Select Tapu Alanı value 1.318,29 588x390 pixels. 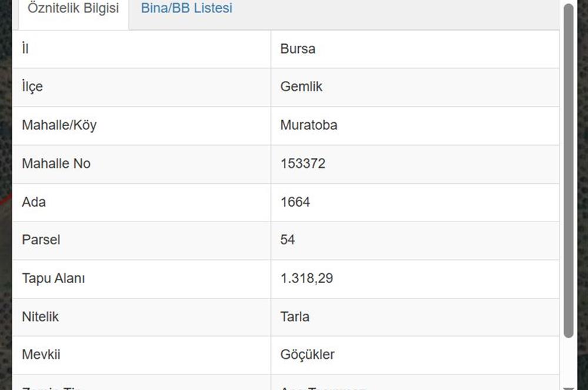pyautogui.click(x=306, y=278)
